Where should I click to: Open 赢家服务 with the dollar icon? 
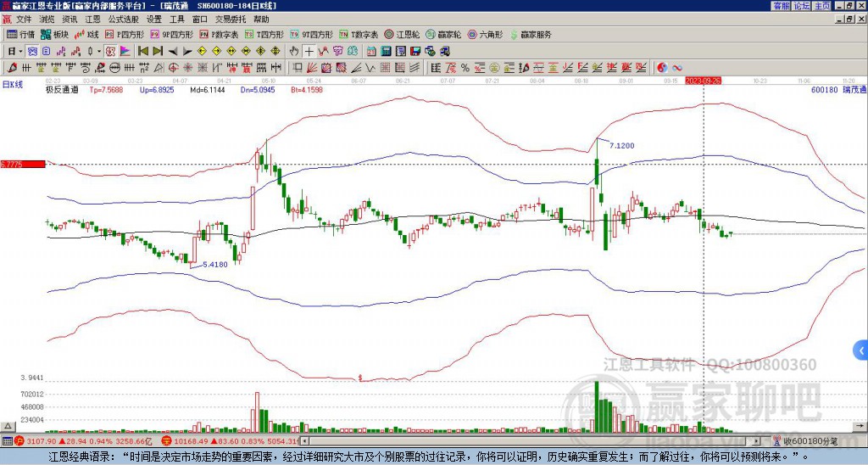point(531,34)
